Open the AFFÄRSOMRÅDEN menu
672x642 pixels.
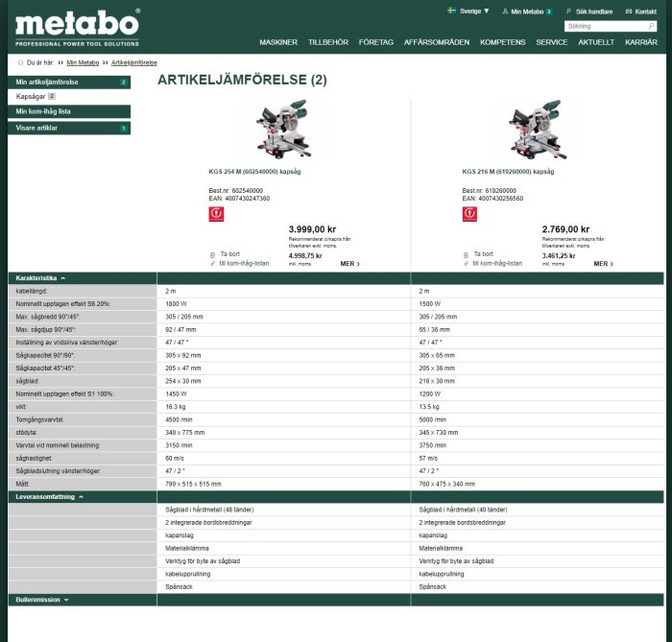point(436,42)
